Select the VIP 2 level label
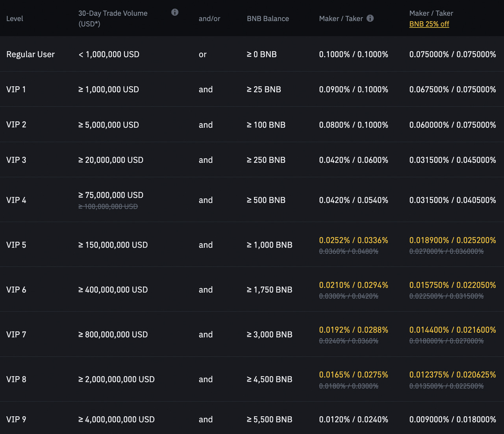This screenshot has width=504, height=434. (x=16, y=125)
